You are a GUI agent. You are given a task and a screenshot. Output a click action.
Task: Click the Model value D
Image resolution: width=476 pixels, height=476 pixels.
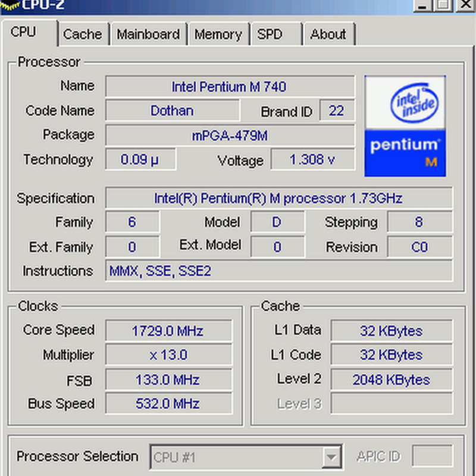(x=277, y=222)
